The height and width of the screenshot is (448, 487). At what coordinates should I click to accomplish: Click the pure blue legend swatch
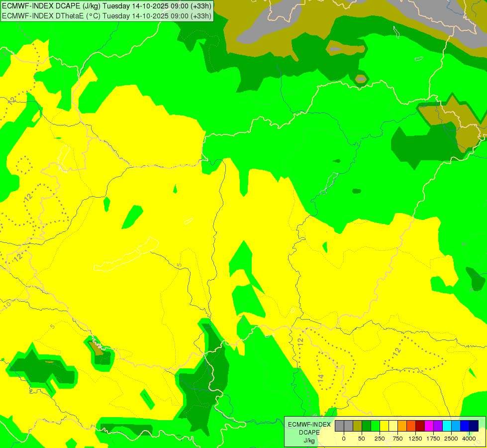pyautogui.click(x=465, y=426)
